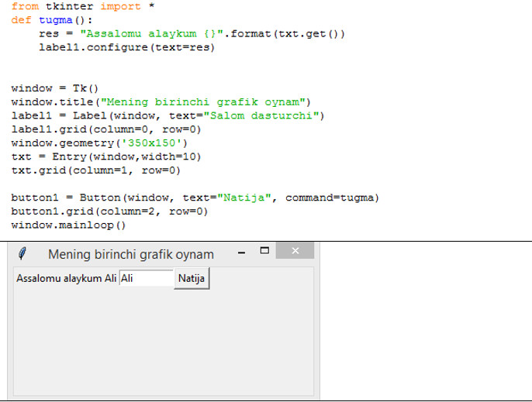Click the Tk feather icon in title bar
532x402 pixels.
point(23,253)
